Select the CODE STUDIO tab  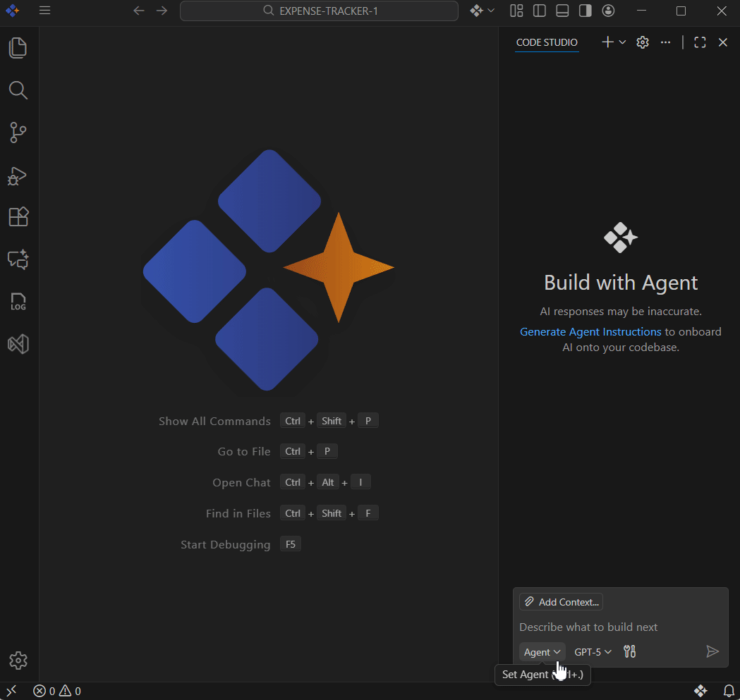click(x=547, y=42)
